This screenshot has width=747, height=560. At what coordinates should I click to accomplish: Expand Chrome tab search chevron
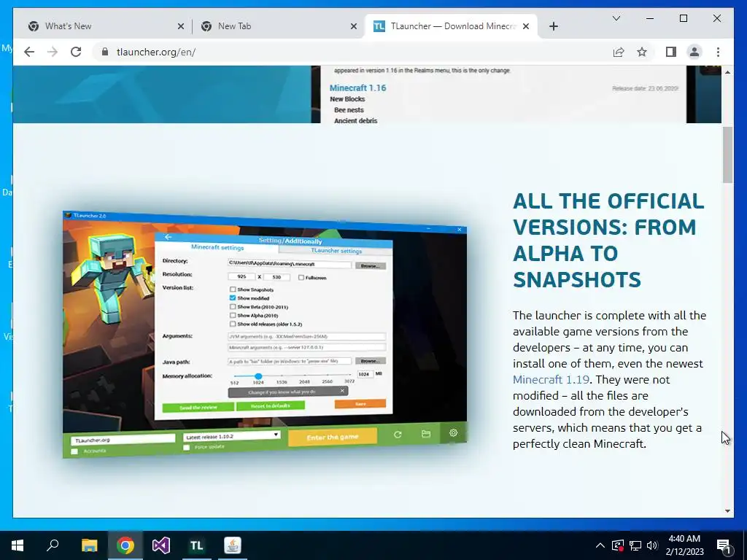616,18
